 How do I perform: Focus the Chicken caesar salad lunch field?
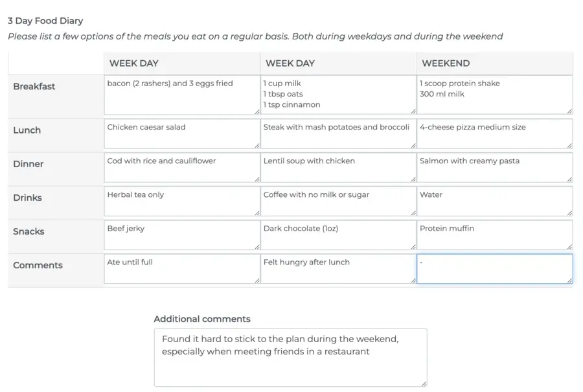[182, 134]
